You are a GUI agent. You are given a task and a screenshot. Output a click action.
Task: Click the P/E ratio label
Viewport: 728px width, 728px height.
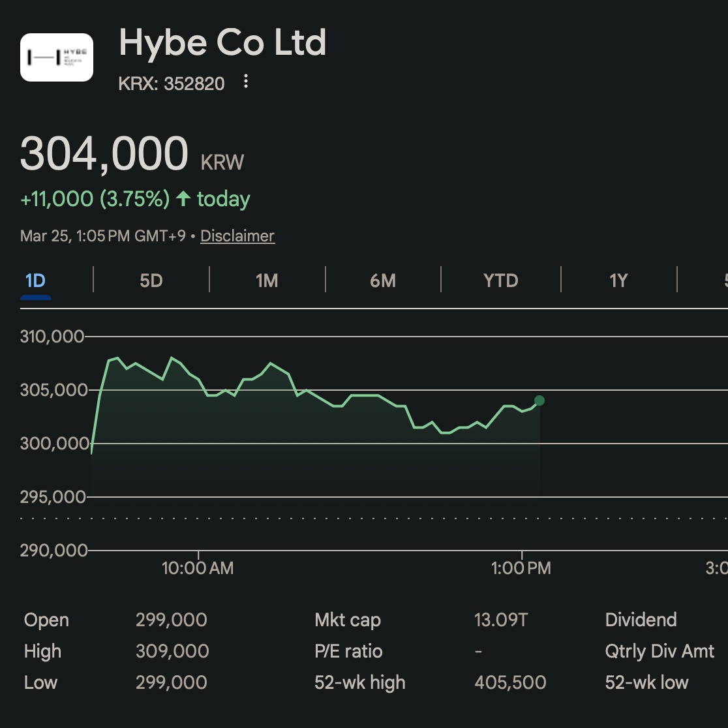point(349,651)
